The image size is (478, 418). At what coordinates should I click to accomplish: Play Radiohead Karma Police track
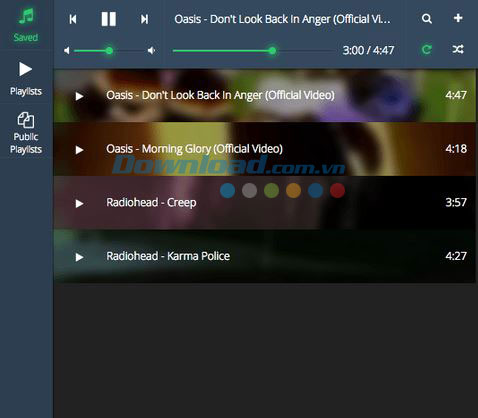[79, 257]
